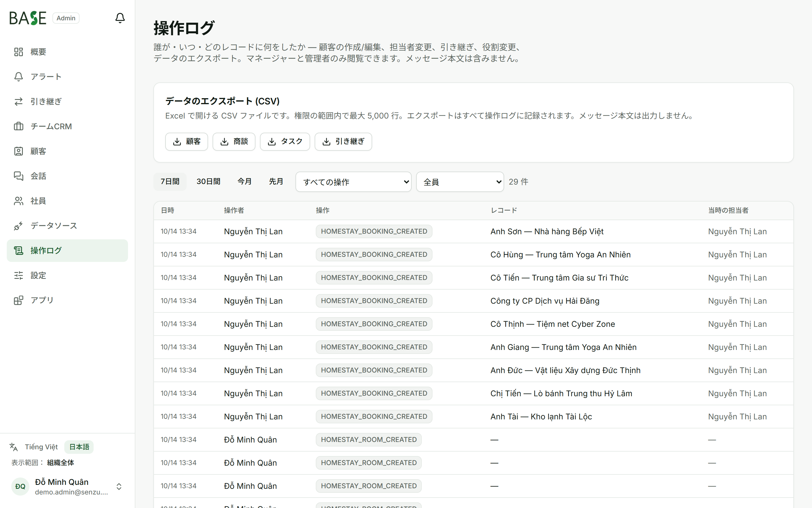Click record Cô Thịnh — Tiệm net Cyber Zone
The height and width of the screenshot is (508, 812).
click(553, 324)
